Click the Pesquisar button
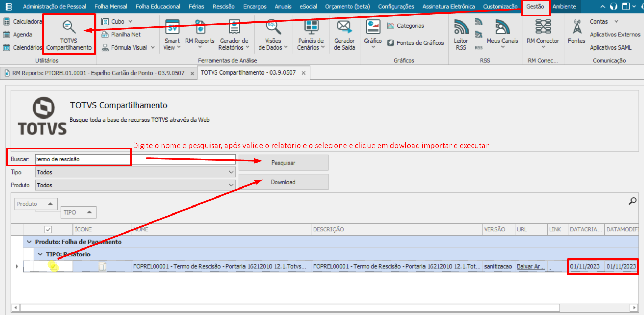 (283, 163)
